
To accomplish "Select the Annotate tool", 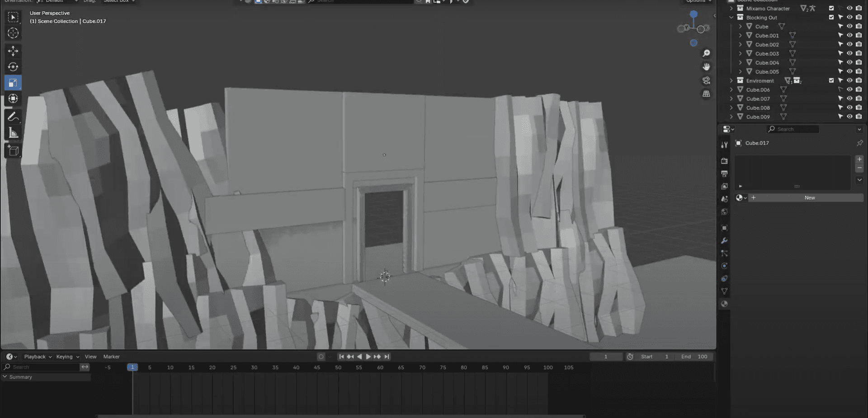I will point(13,117).
